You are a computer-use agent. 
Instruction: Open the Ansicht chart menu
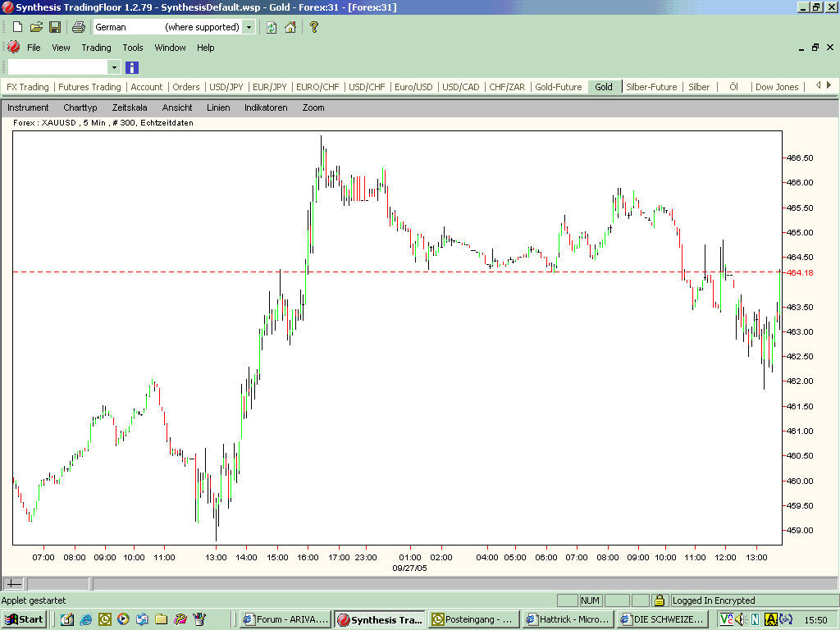(177, 107)
